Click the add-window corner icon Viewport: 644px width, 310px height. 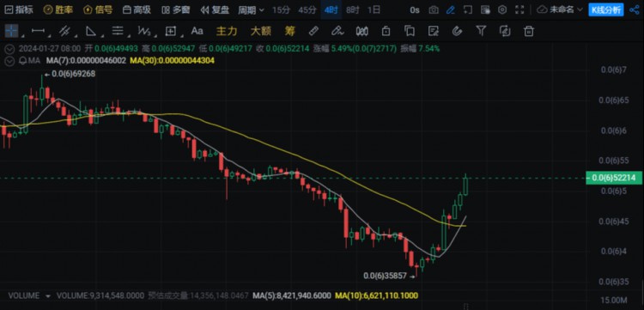tap(468, 9)
